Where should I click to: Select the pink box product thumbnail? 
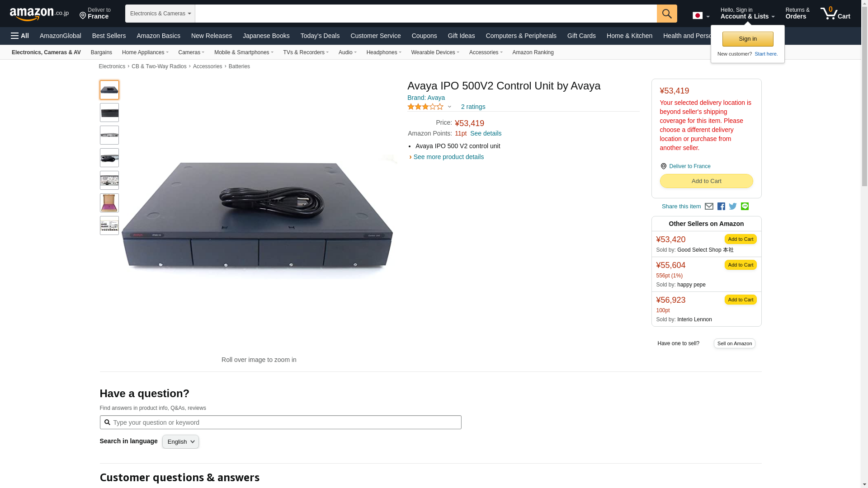109,203
